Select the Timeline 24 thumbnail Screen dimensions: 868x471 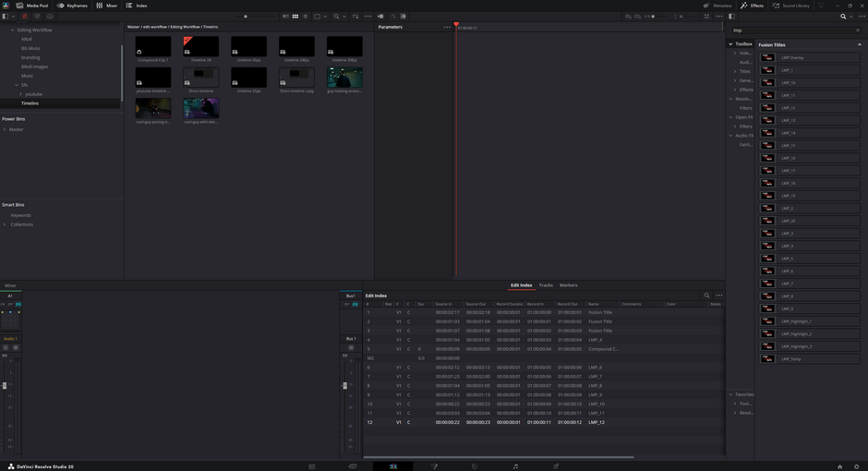(x=201, y=46)
